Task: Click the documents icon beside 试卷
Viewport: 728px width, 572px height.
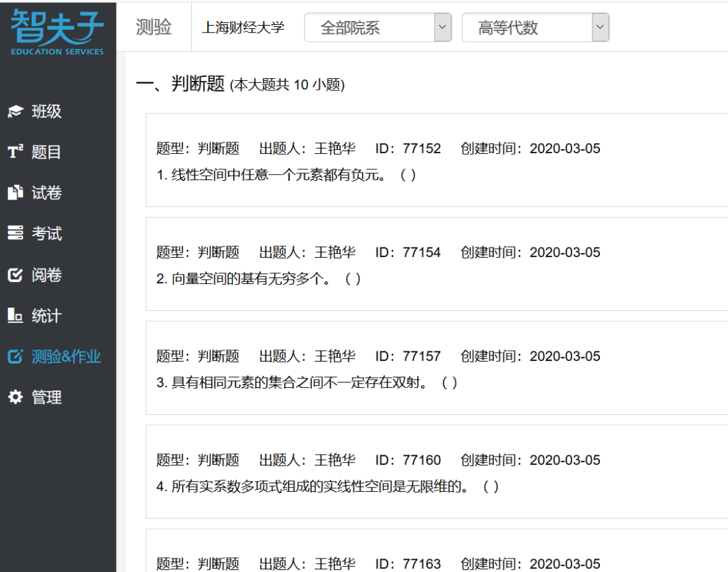Action: 16,192
